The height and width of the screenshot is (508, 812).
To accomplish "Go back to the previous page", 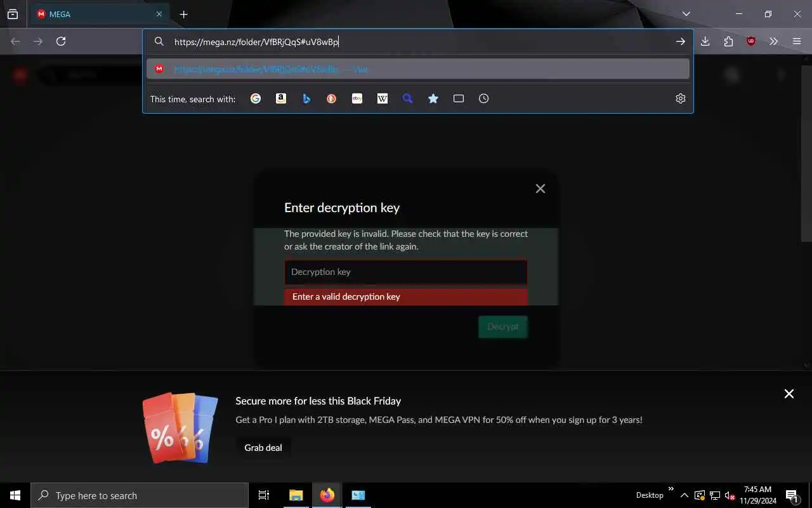I will click(15, 41).
